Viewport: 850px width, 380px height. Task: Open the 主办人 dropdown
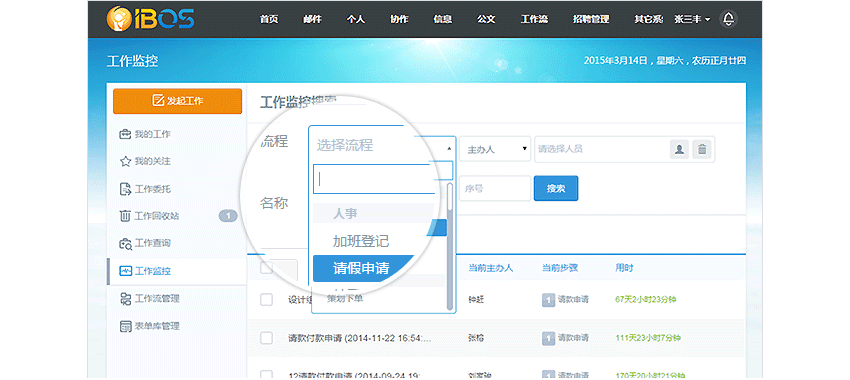point(495,149)
